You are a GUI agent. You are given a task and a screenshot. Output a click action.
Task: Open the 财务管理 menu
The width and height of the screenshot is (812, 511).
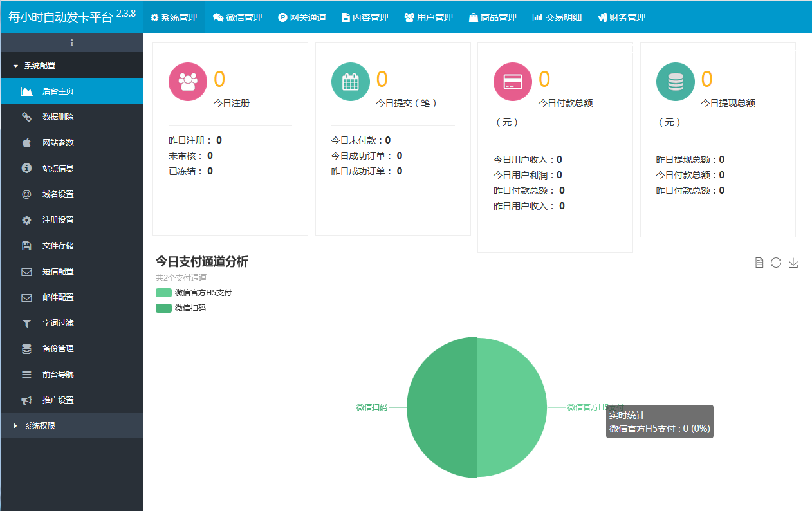[x=620, y=17]
